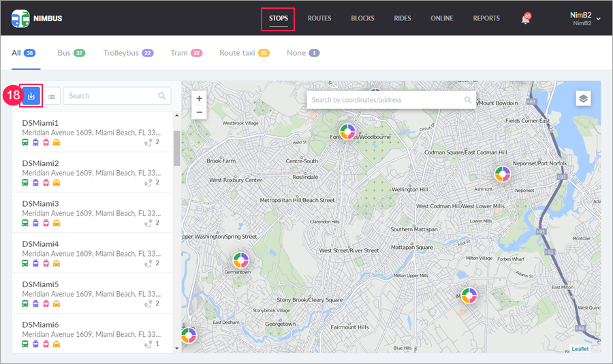
Task: Filter stops by the Bus tab
Action: 71,52
